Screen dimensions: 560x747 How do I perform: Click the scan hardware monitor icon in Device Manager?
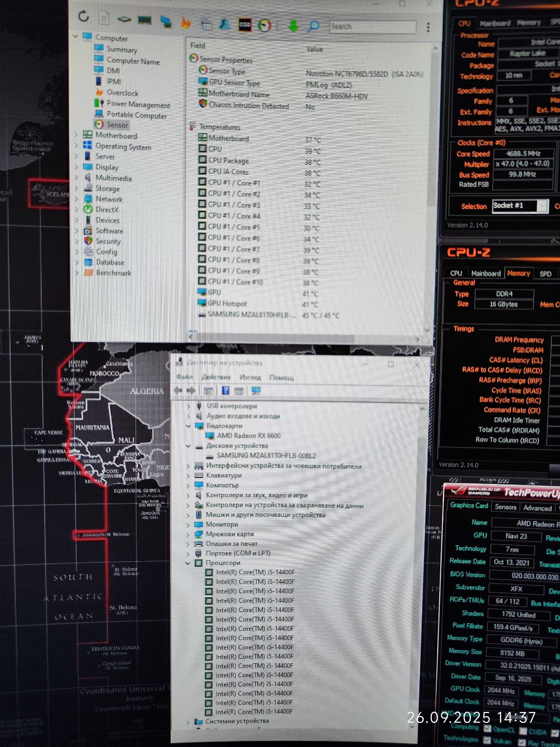(256, 391)
